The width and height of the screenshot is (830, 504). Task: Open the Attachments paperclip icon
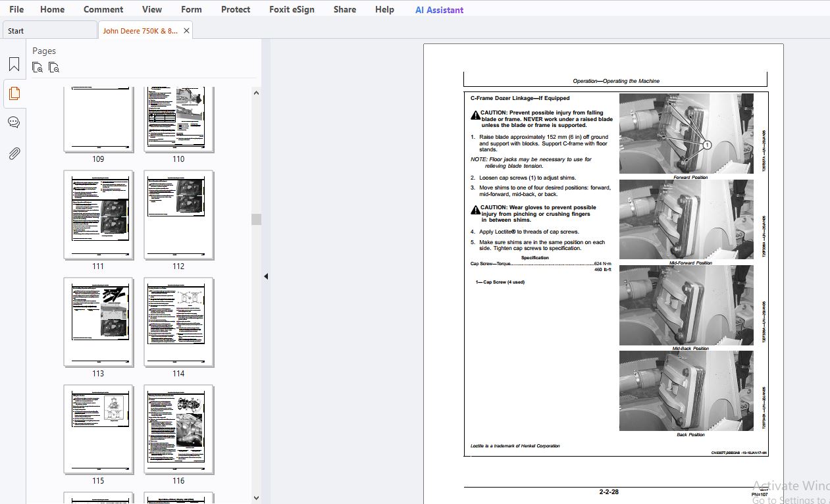click(14, 153)
